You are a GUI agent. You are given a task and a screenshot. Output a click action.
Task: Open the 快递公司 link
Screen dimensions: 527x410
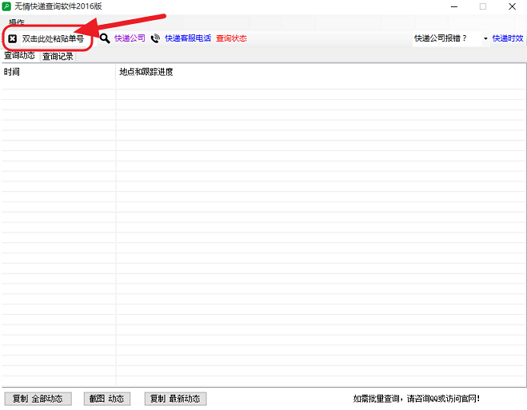click(130, 38)
